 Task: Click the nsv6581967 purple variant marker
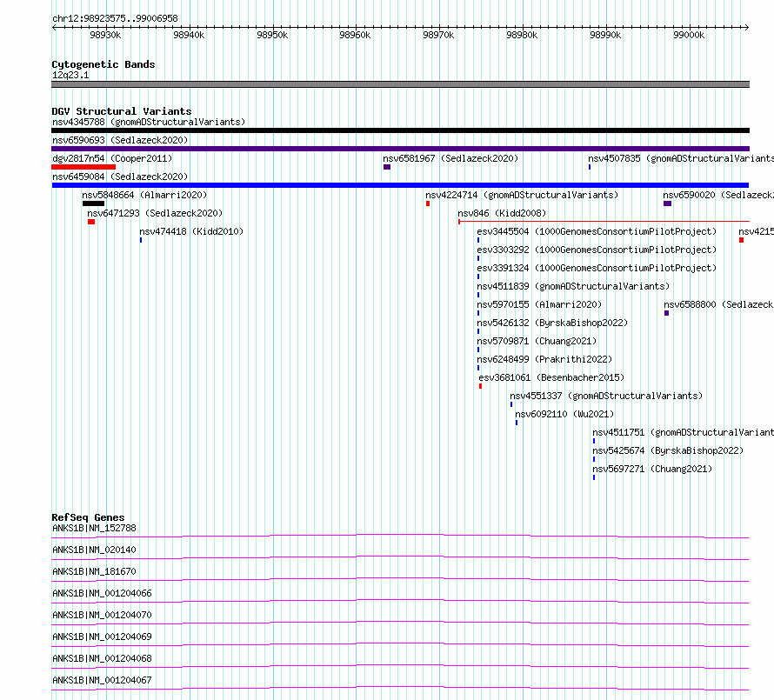click(x=387, y=167)
